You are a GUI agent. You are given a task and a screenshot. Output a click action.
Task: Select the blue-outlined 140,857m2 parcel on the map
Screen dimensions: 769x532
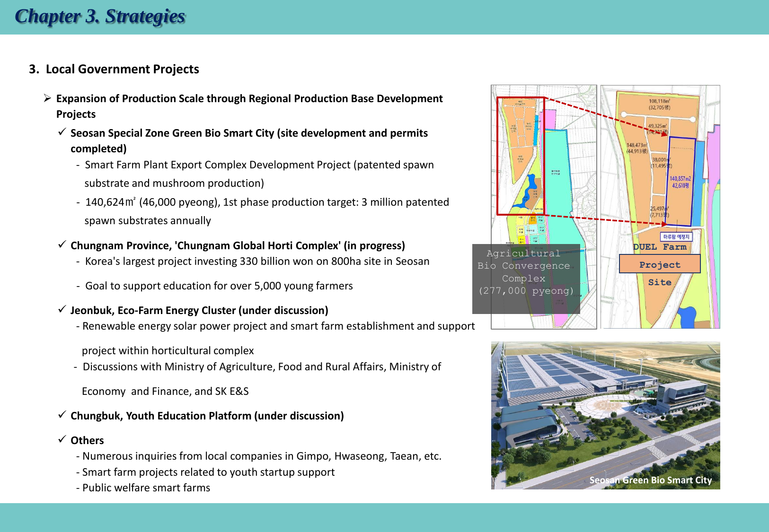pos(680,182)
